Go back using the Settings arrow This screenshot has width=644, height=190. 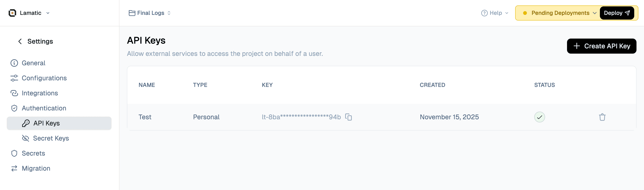point(20,41)
